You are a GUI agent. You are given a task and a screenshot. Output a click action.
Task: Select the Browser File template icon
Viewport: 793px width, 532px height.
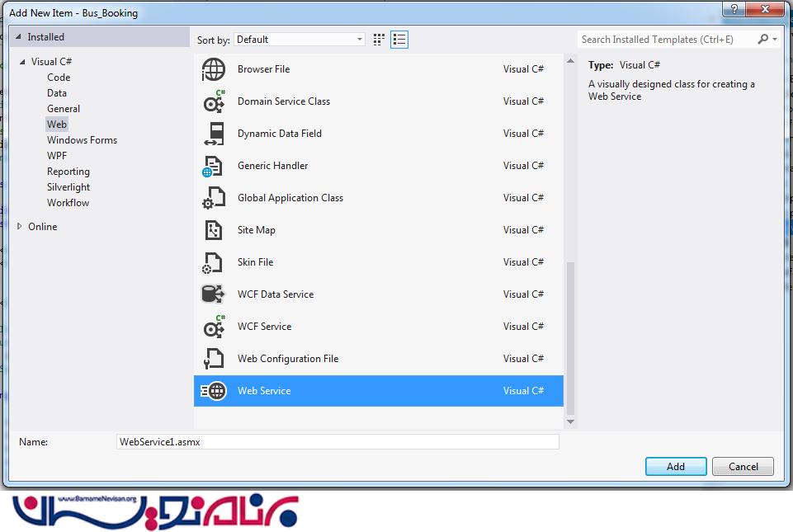click(214, 70)
